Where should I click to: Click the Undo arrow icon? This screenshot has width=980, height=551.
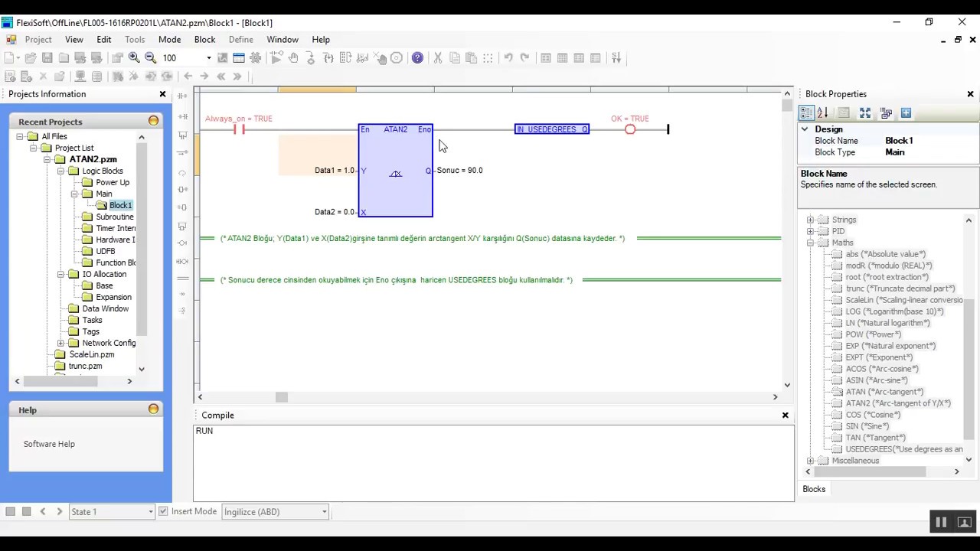click(508, 58)
